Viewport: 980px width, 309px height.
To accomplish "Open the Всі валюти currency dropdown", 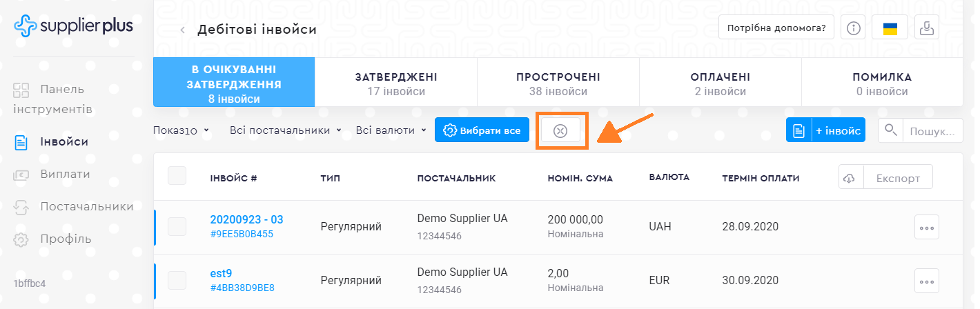I will (x=391, y=130).
